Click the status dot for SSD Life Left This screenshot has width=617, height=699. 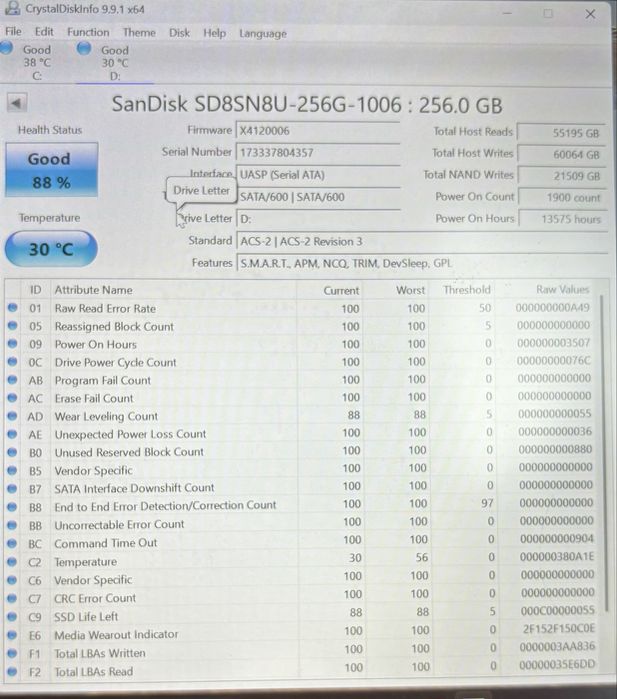(12, 617)
